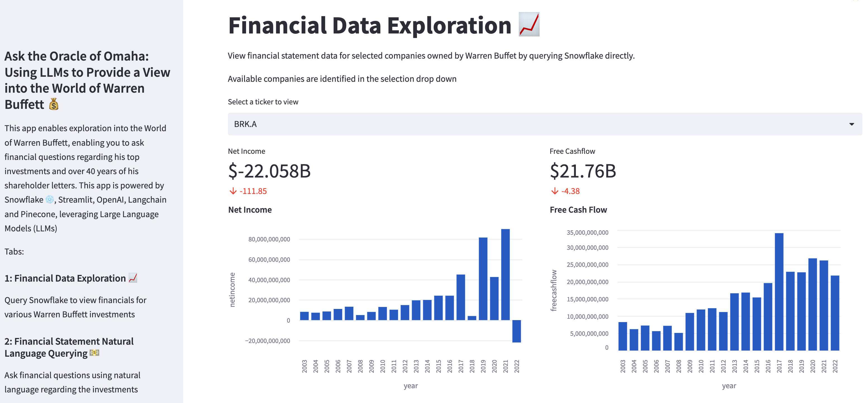Click the Free Cash Flow chart title
This screenshot has height=403, width=868.
[x=578, y=210]
